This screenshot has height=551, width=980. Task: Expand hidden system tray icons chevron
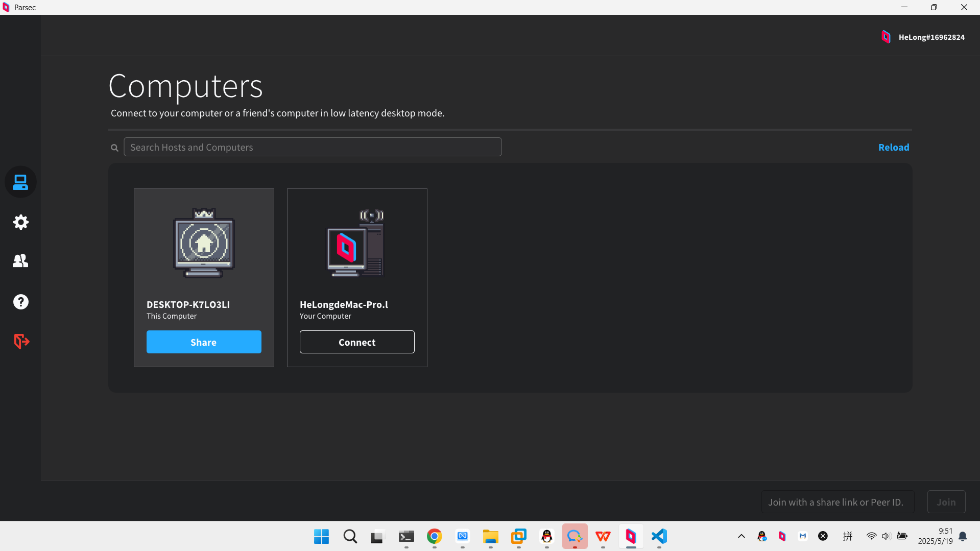tap(742, 536)
